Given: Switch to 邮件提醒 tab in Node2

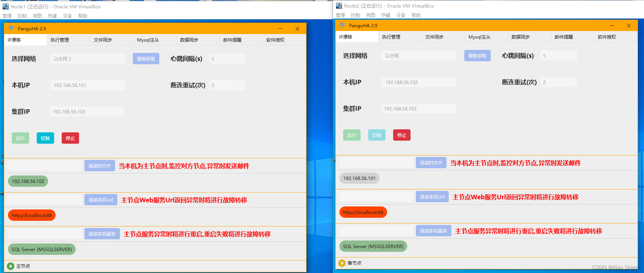Looking at the screenshot, I should [572, 37].
